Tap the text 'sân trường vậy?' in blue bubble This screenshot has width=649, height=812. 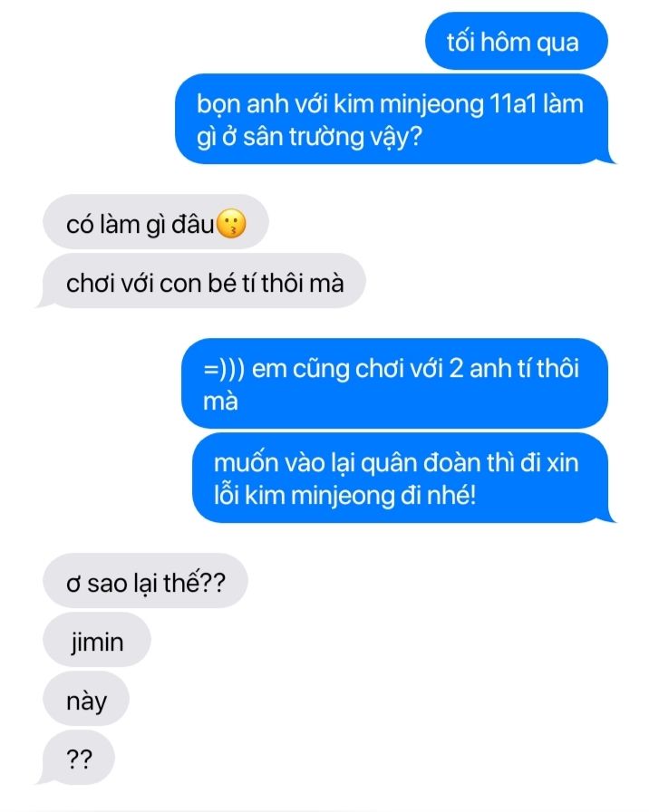(x=333, y=137)
